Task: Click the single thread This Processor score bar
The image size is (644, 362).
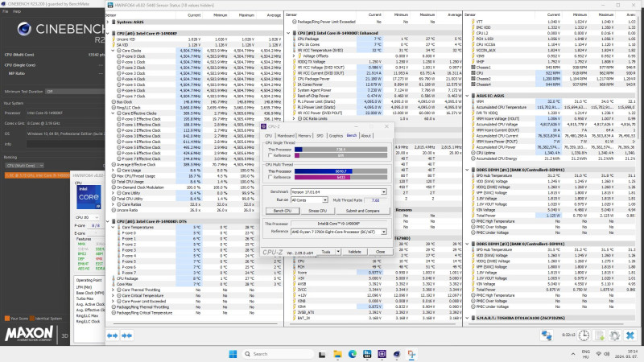Action: [x=341, y=150]
